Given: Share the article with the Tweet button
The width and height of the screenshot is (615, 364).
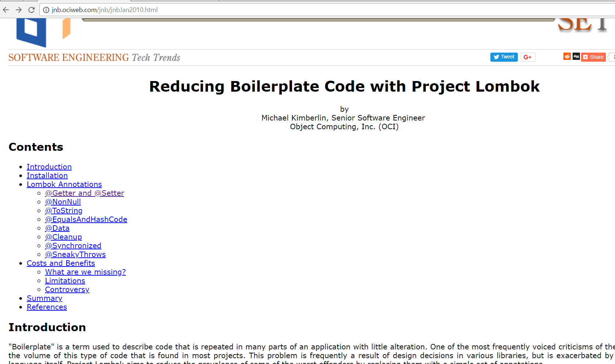Looking at the screenshot, I should [504, 57].
